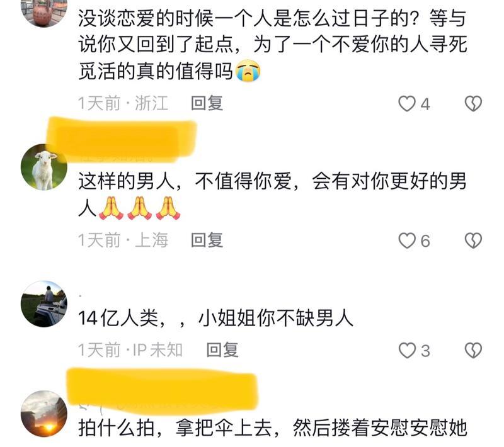Select the comment 14亿人类，小姐姐你不缺男人
This screenshot has width=504, height=447.
coord(215,319)
